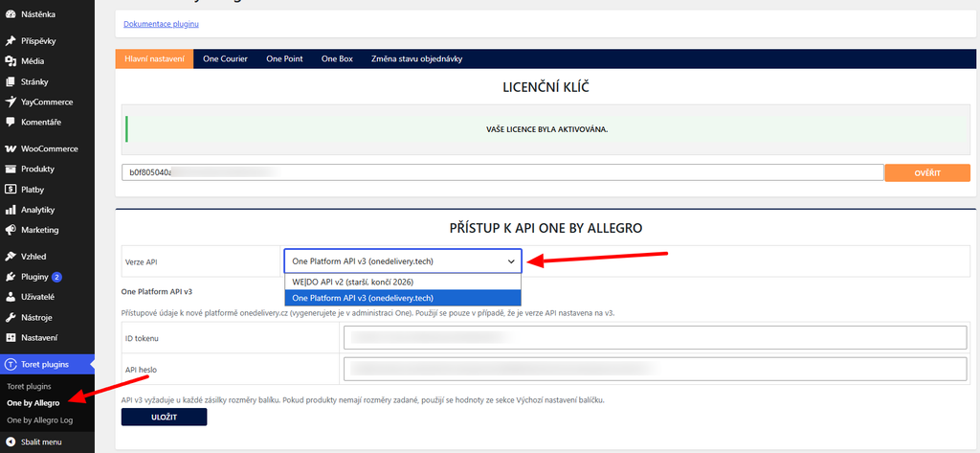Click the Vzhled brush icon
980x453 pixels.
(10, 257)
